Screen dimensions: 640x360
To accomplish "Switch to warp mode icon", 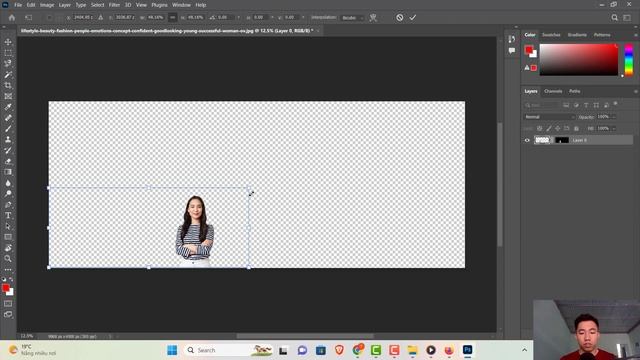I will click(373, 18).
